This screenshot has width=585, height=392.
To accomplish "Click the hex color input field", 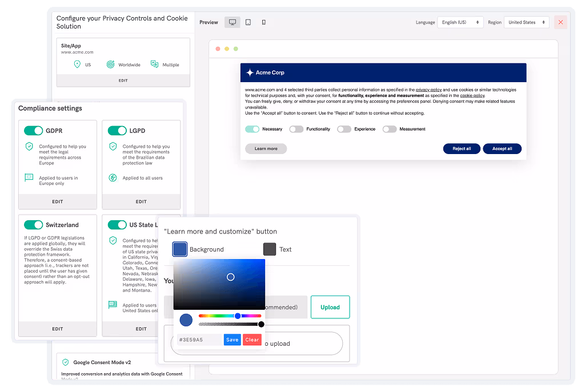I will 198,340.
